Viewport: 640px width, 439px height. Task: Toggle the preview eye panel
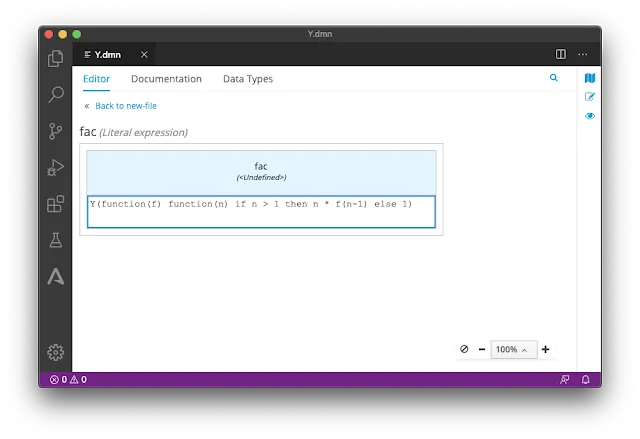point(590,116)
